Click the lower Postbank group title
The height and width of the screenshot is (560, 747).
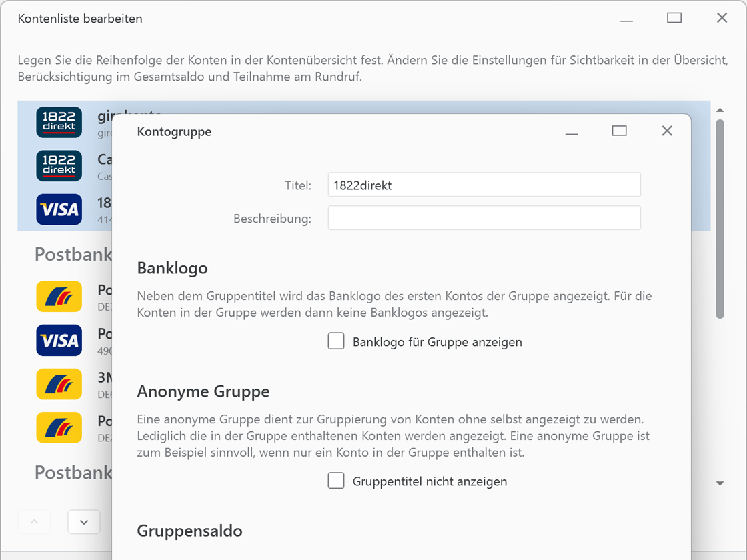[x=72, y=472]
